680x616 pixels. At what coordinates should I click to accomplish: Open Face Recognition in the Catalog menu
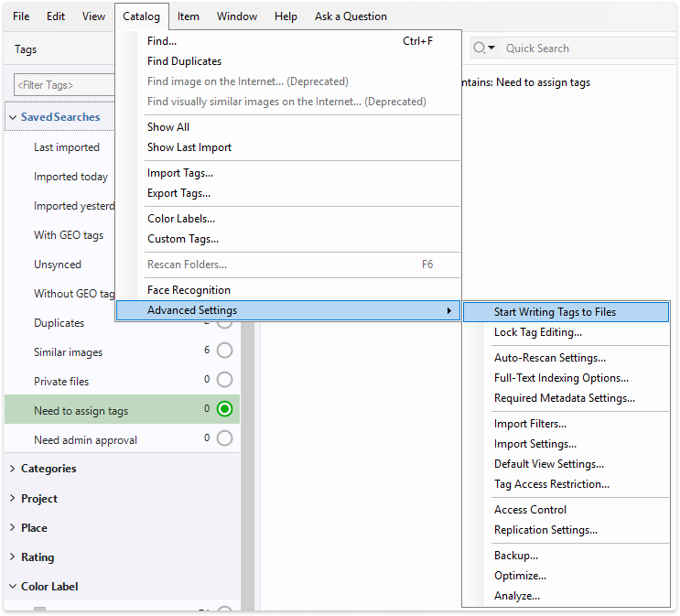click(189, 290)
